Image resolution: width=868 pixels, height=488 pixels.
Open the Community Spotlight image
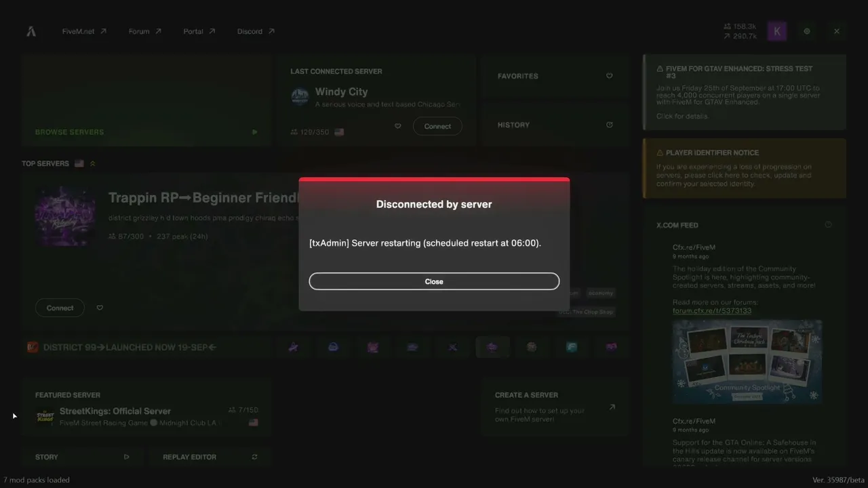click(747, 363)
